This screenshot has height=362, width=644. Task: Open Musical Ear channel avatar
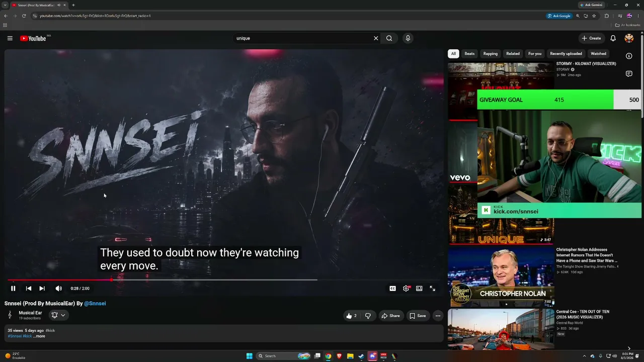click(10, 315)
